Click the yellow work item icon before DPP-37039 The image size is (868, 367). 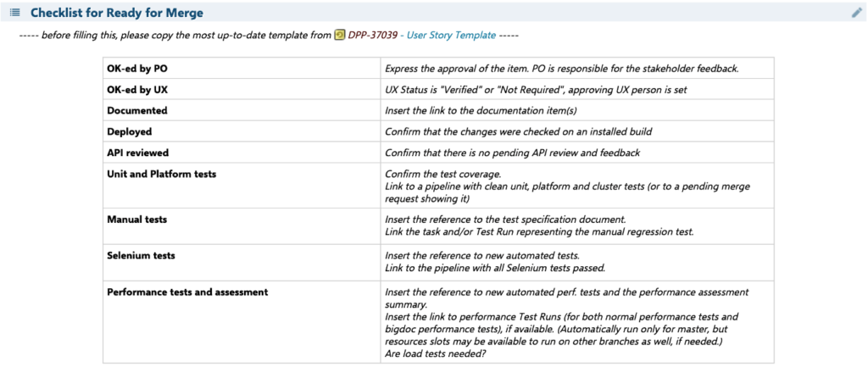coord(340,36)
